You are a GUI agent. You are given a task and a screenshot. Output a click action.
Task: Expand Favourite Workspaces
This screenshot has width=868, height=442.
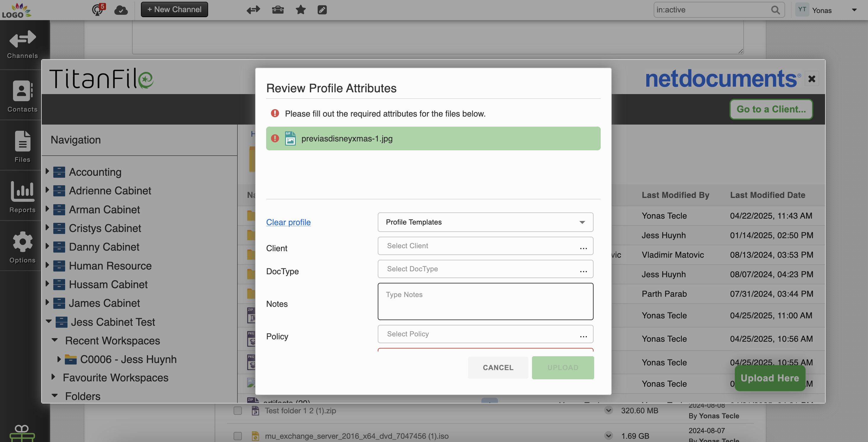tap(53, 377)
